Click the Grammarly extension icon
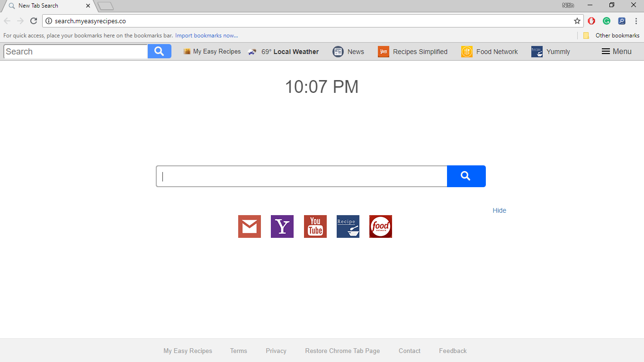Screen dimensions: 644x362 (x=606, y=21)
